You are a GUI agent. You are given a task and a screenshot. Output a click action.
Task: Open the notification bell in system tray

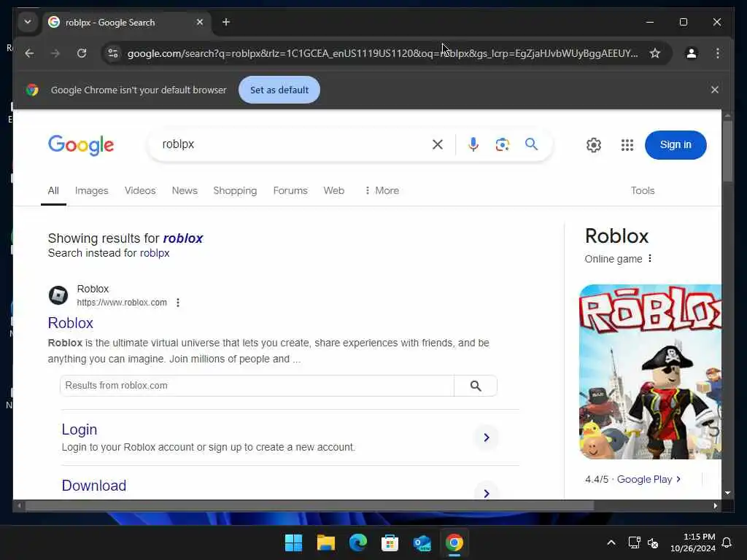727,542
